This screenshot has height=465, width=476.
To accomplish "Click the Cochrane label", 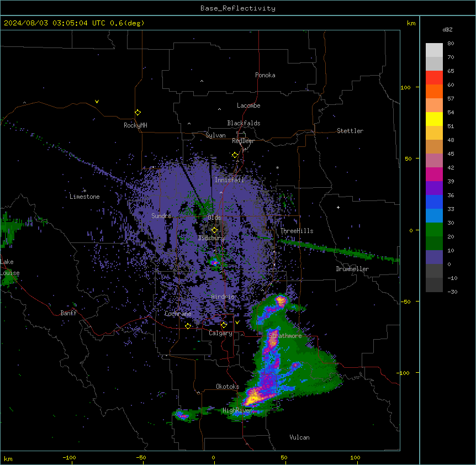I will pos(178,314).
